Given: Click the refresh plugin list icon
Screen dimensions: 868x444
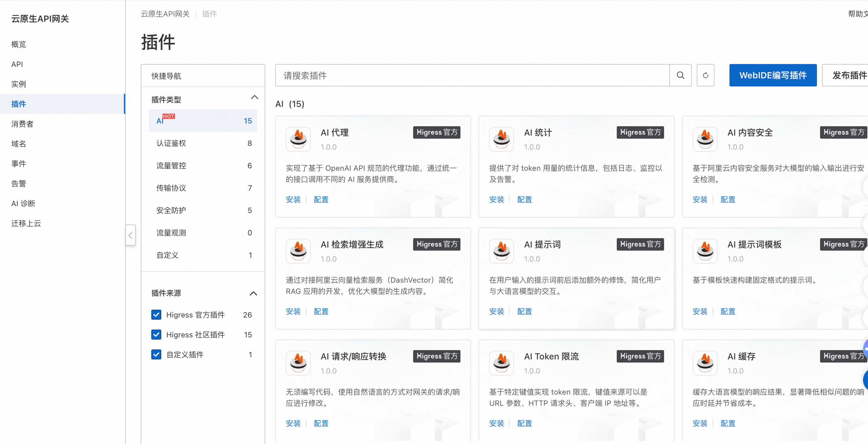Looking at the screenshot, I should [705, 76].
